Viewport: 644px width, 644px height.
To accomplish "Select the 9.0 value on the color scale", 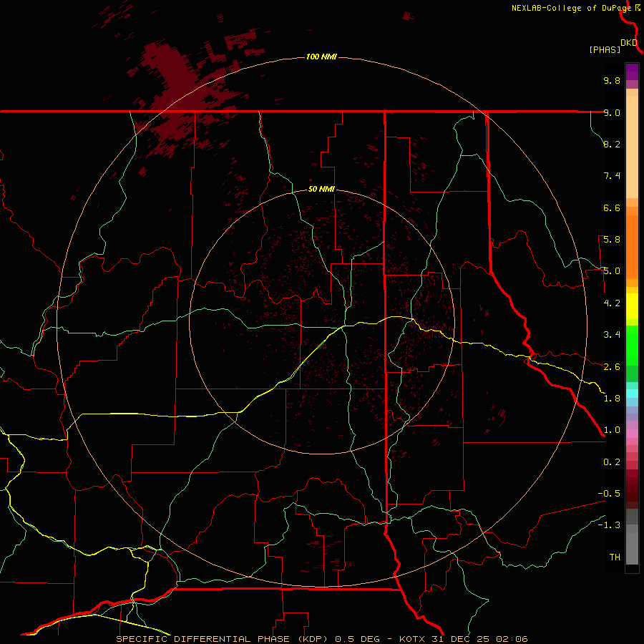I will pyautogui.click(x=612, y=112).
